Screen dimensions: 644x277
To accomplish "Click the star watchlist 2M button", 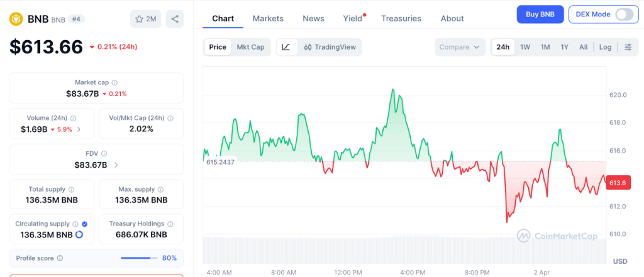I will (146, 19).
